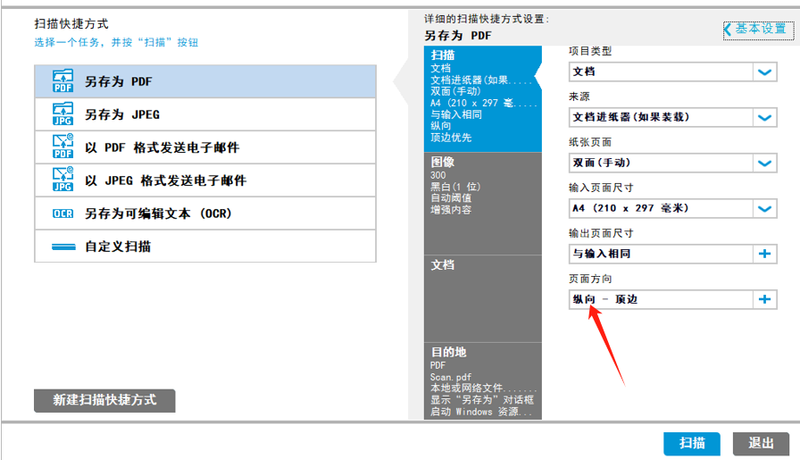Expand the 来源 dropdown list

pyautogui.click(x=765, y=117)
